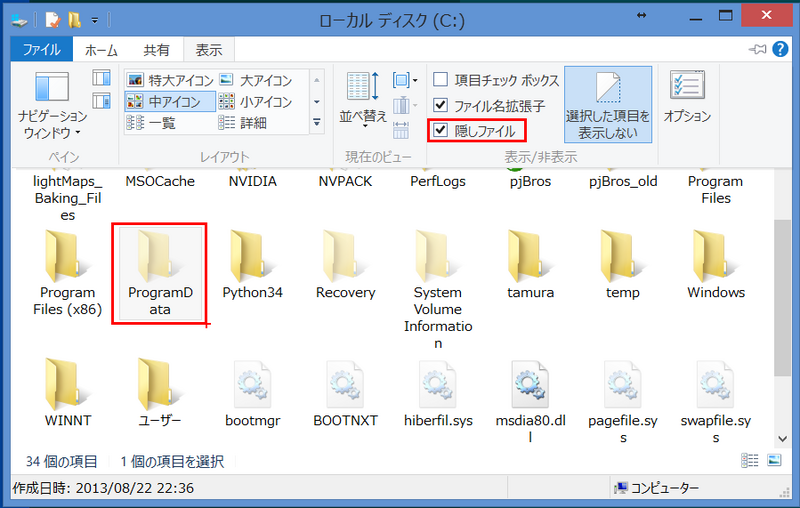Screen dimensions: 800x508
Task: Toggle the Details pane icon
Action: (102, 100)
